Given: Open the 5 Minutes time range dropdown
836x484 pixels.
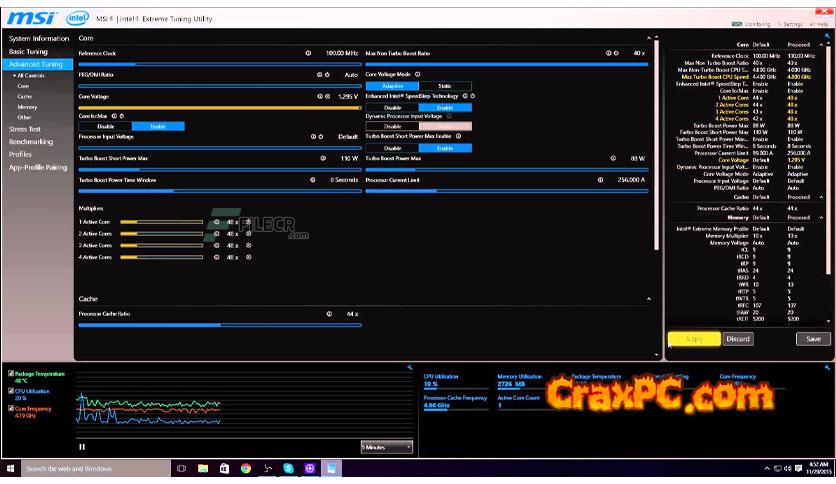Looking at the screenshot, I should tap(387, 447).
